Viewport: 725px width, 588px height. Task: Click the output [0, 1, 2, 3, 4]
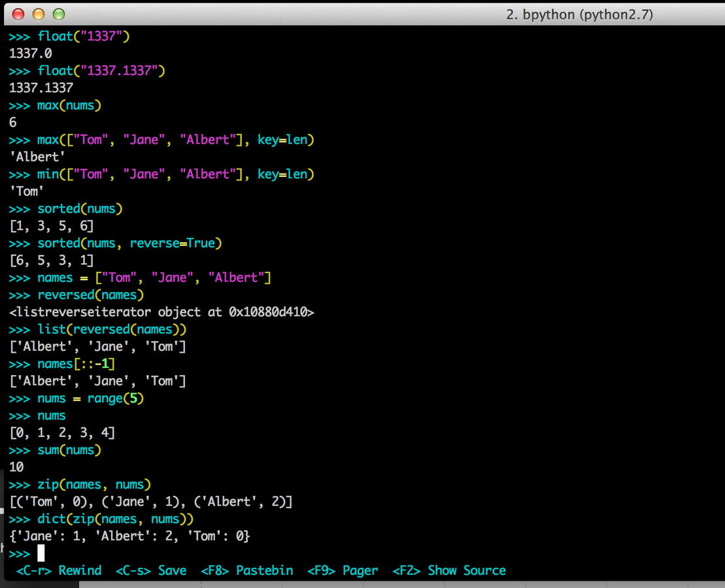coord(62,433)
